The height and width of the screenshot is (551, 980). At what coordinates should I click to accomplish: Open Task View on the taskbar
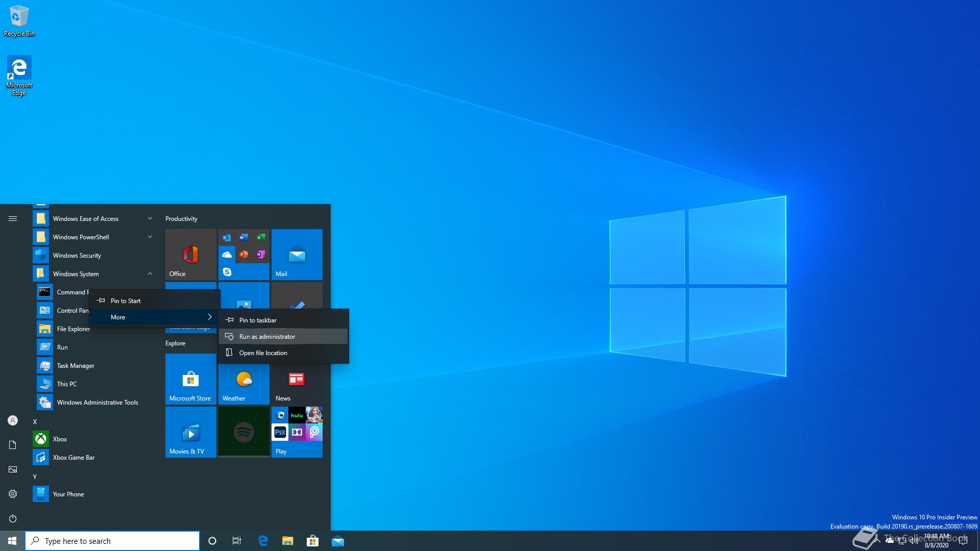point(237,541)
